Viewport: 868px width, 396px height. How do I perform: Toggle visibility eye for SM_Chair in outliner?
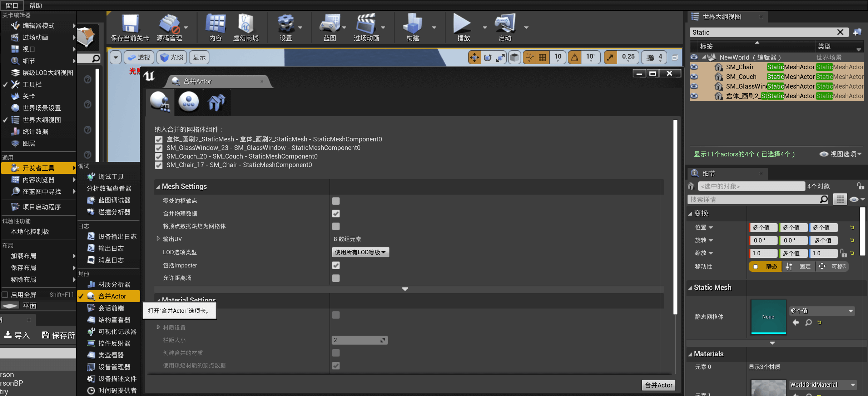(x=694, y=67)
